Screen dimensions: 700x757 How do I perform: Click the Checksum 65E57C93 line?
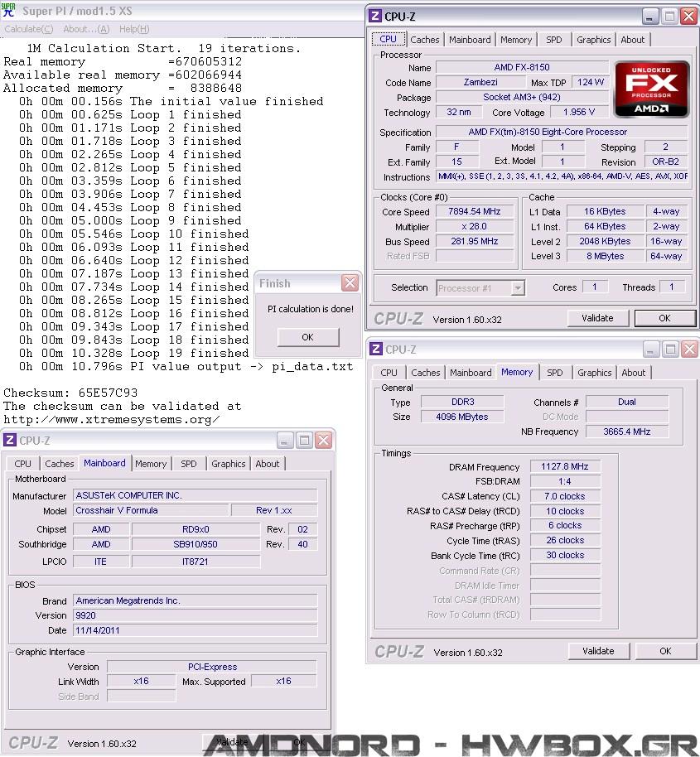[70, 393]
